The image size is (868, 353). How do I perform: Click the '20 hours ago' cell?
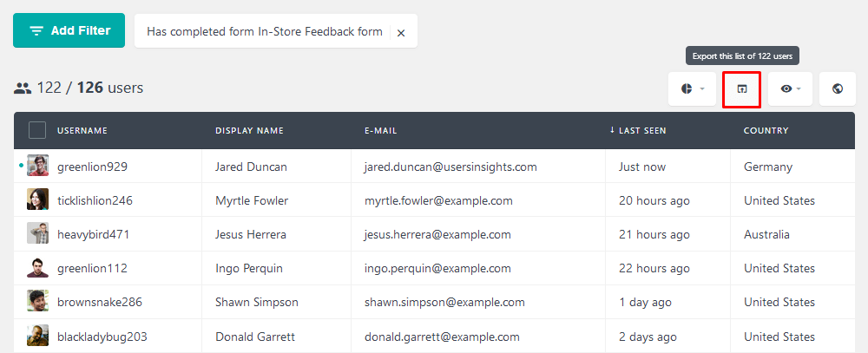point(654,200)
